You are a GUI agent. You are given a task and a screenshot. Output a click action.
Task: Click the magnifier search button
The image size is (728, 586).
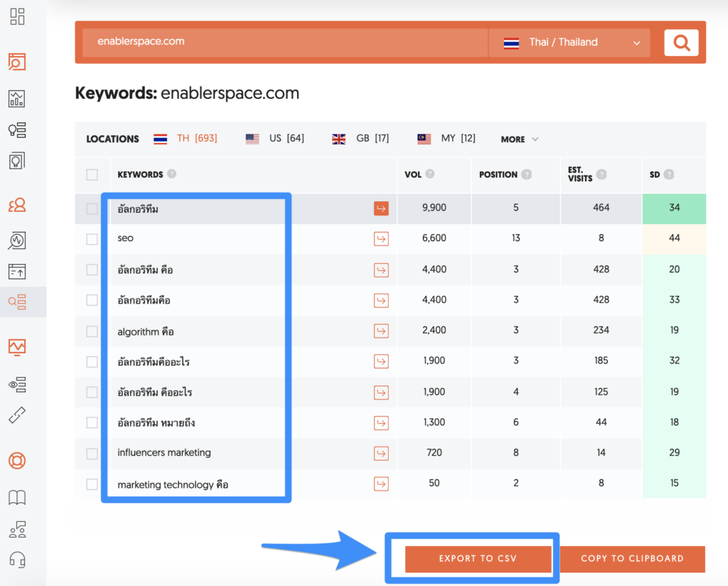(x=681, y=43)
